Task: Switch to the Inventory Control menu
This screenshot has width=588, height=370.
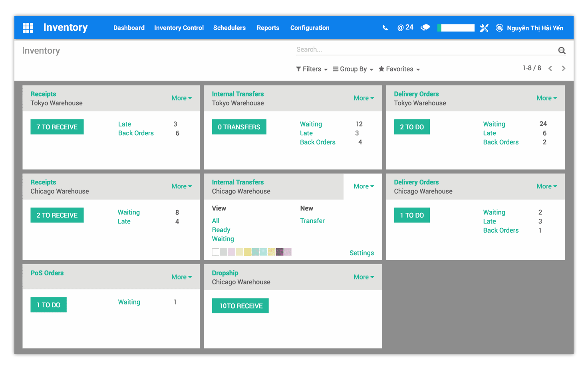Action: pos(179,28)
